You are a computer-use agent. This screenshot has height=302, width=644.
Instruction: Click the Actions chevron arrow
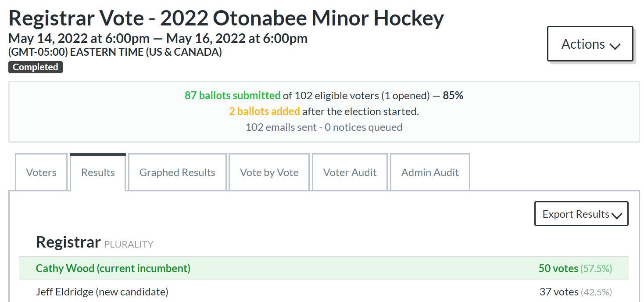[x=616, y=45]
